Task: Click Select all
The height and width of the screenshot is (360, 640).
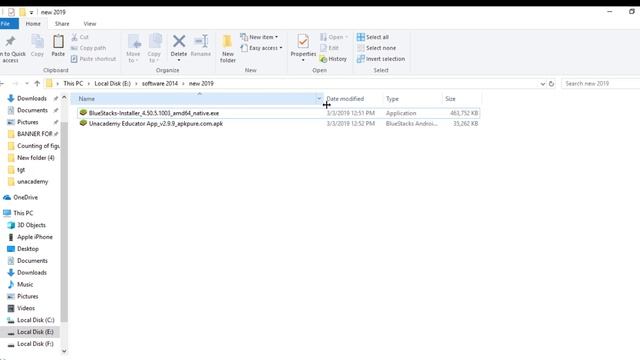Action: pyautogui.click(x=373, y=37)
